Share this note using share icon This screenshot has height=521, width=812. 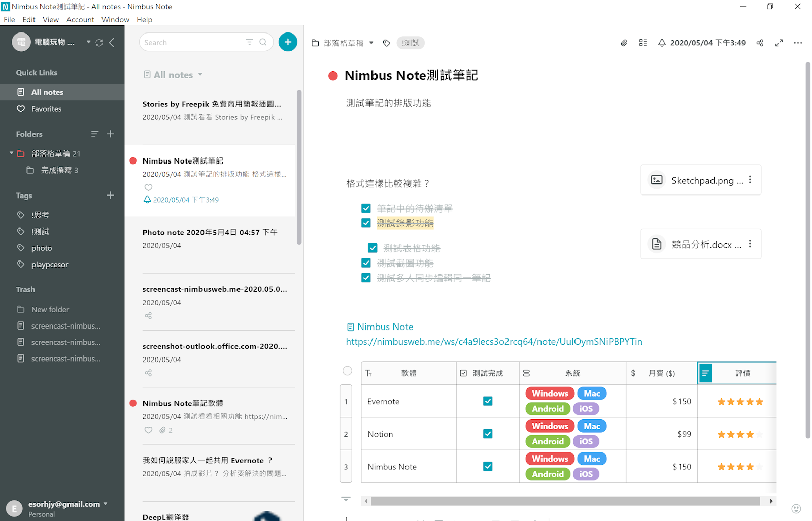click(760, 43)
